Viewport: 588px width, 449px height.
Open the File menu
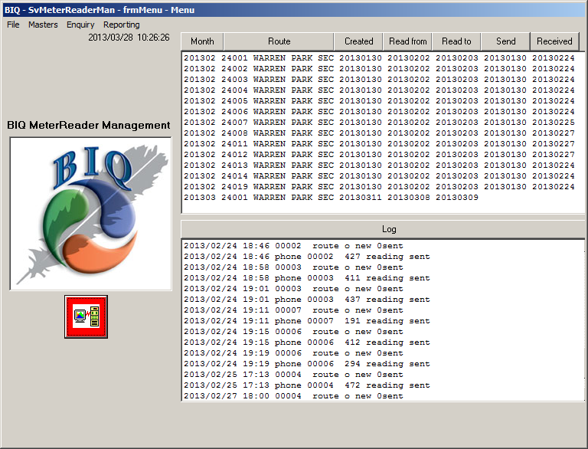pos(13,25)
